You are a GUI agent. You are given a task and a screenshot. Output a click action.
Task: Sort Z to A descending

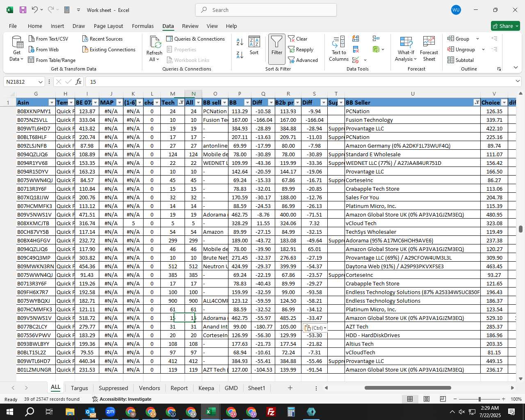pyautogui.click(x=240, y=55)
